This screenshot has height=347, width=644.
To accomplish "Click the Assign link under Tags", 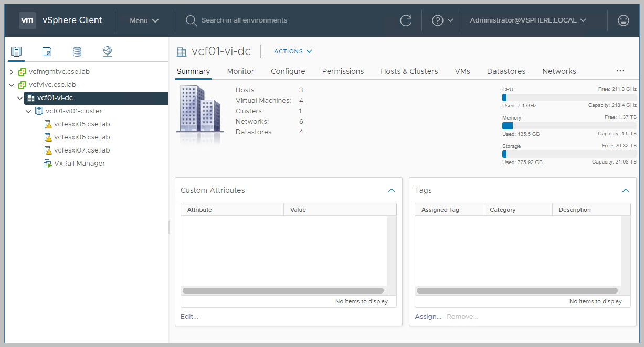I will [427, 316].
